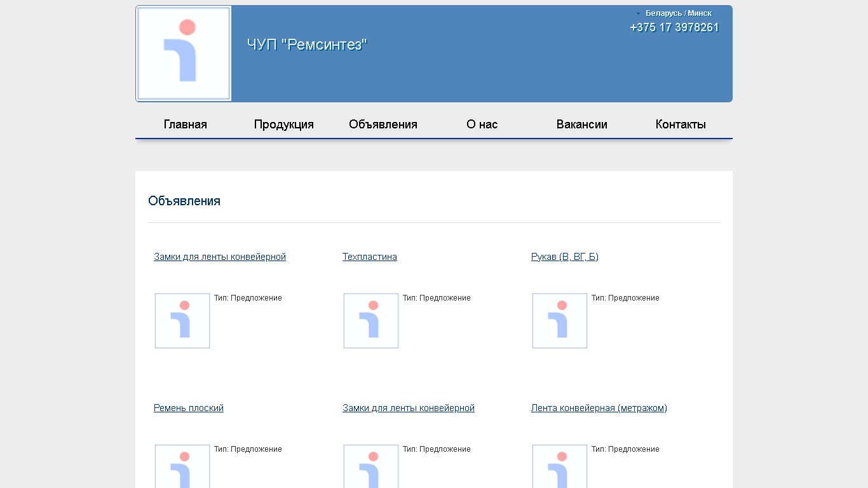The height and width of the screenshot is (488, 868).
Task: Click the Рукав (В, ВГ, Б) thumbnail
Action: [560, 321]
